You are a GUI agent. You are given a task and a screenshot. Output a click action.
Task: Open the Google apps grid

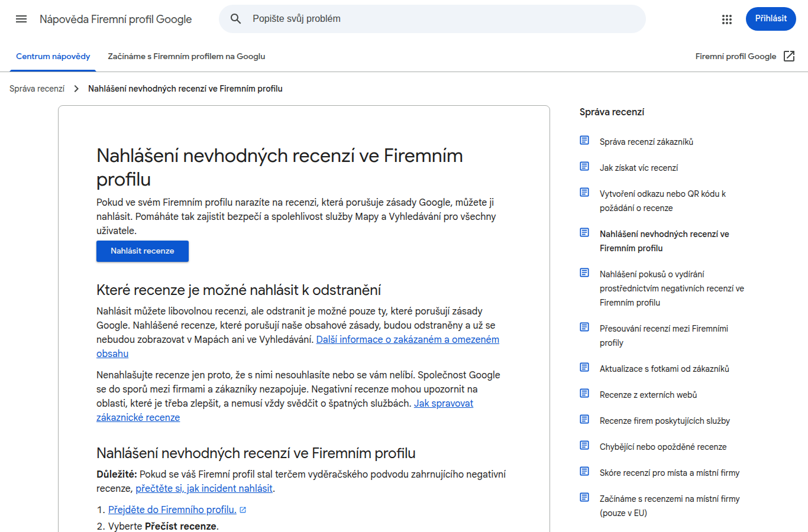pos(727,19)
